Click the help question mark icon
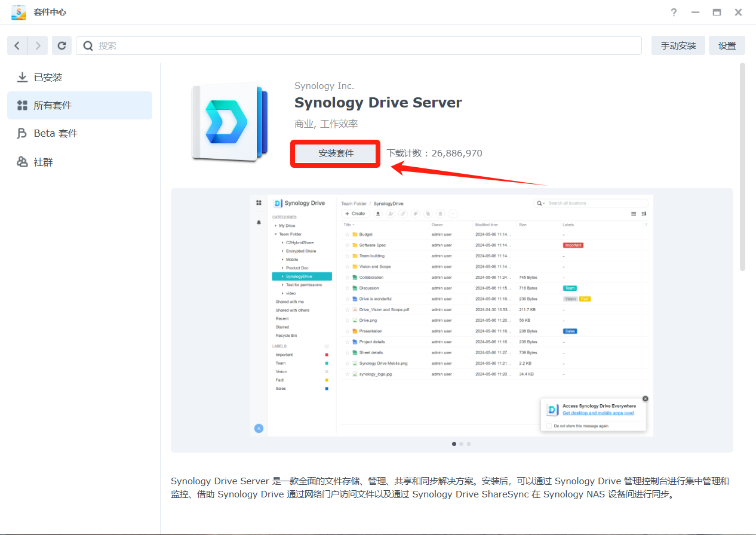Viewport: 756px width, 535px height. (x=674, y=12)
